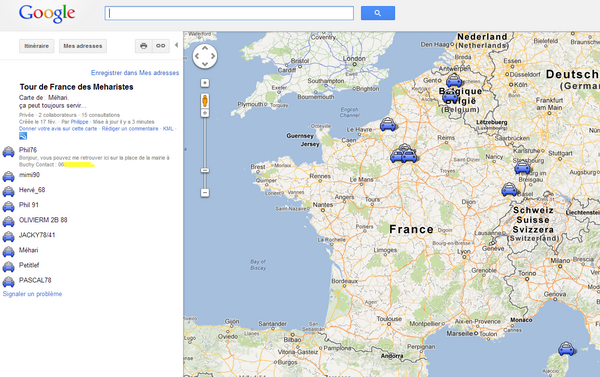Select Phil76 in the marker list

(x=28, y=150)
